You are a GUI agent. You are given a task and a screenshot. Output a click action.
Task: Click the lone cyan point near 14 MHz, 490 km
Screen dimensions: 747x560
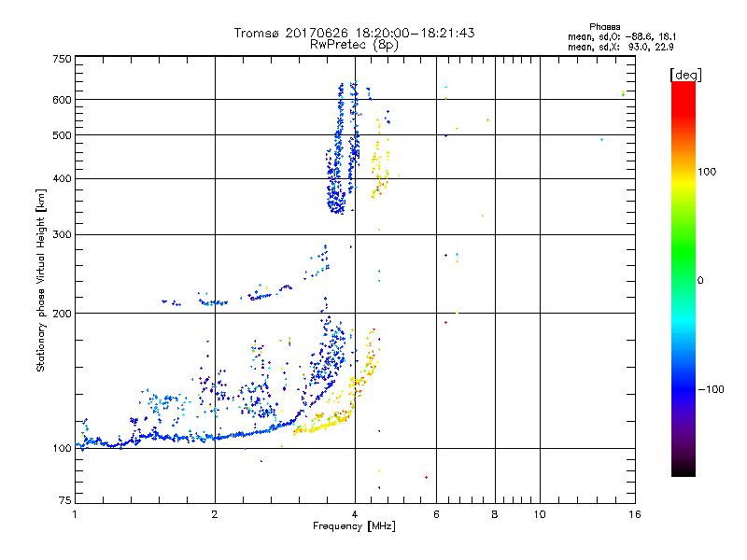pos(601,139)
